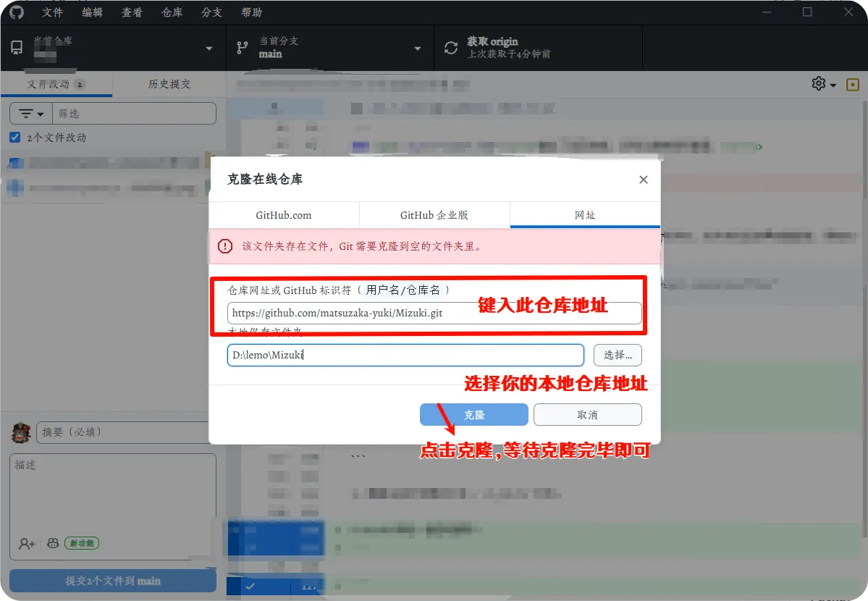
Task: Click the 选择... browse button
Action: (618, 355)
